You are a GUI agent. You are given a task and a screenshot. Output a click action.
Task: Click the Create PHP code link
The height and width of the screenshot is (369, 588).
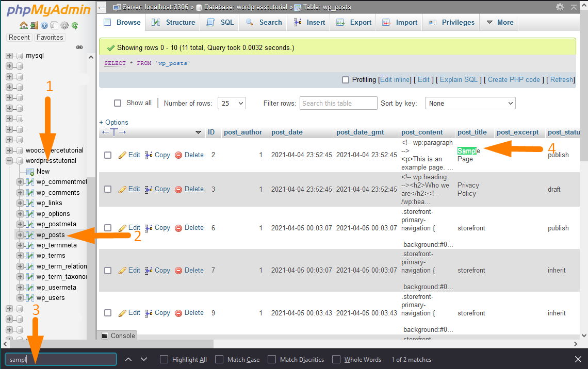point(514,80)
